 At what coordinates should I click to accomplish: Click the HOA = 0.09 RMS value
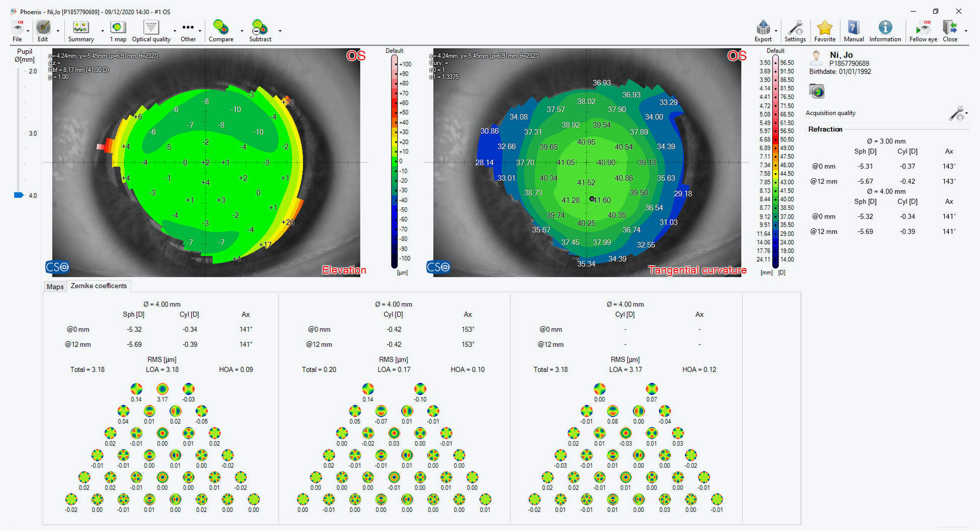click(x=236, y=370)
